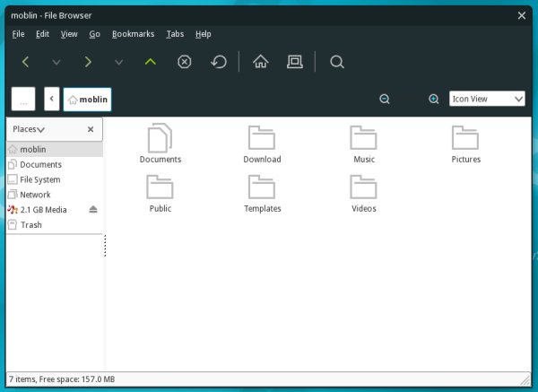
Task: Select Documents in the Places sidebar
Action: (55, 164)
